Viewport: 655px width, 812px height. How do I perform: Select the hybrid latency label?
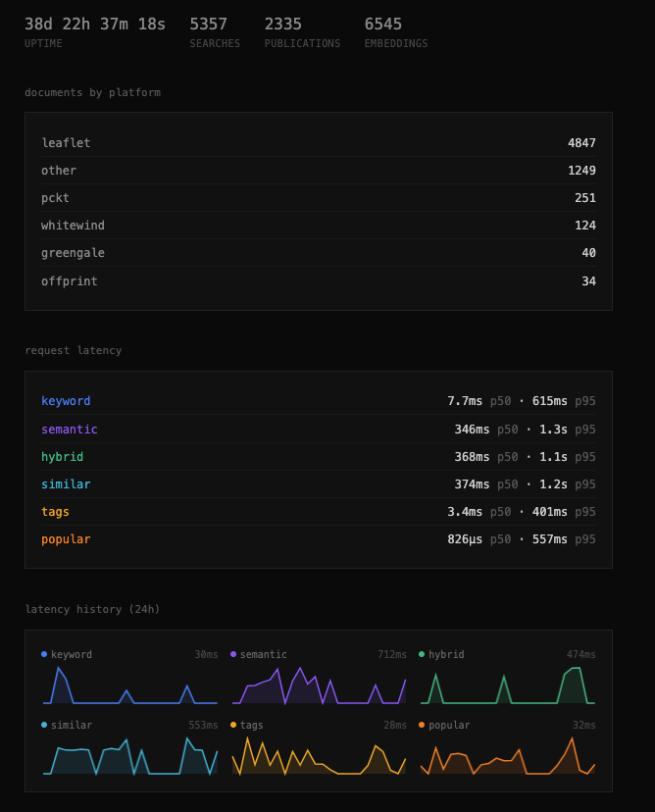(x=62, y=457)
